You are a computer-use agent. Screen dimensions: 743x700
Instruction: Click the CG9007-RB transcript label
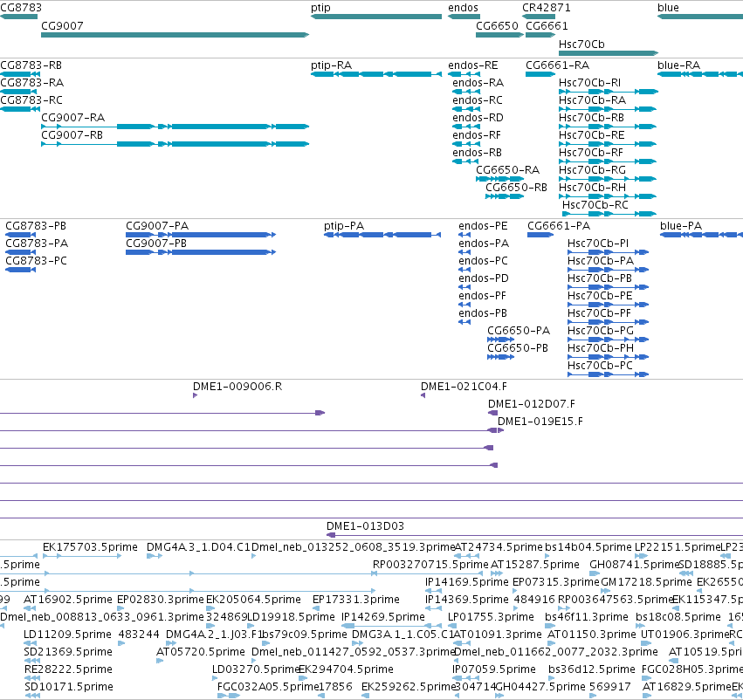coord(72,135)
